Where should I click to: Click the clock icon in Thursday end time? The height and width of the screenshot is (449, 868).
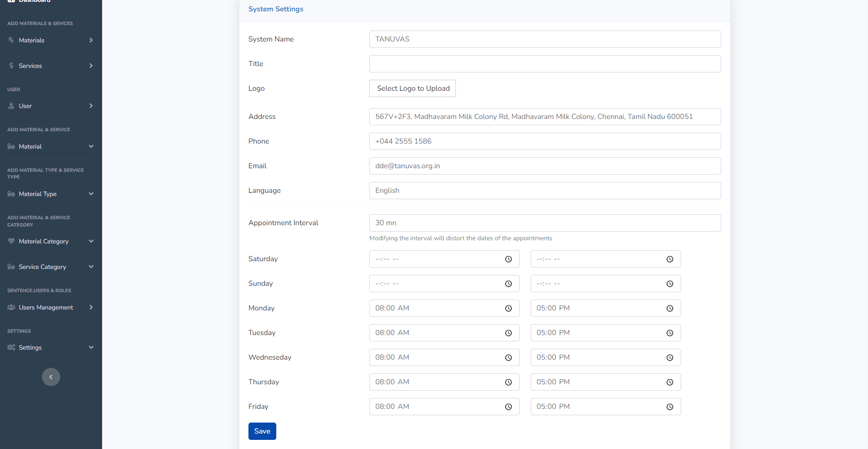[670, 382]
